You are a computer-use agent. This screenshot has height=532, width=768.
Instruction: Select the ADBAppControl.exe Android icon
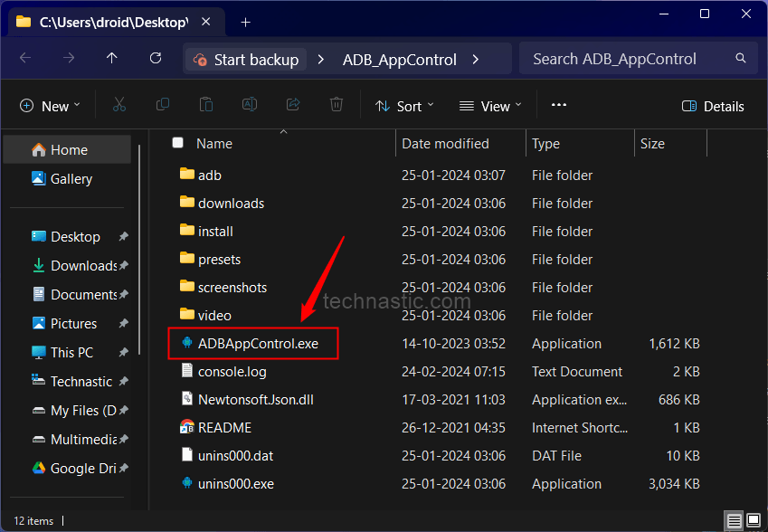tap(186, 342)
